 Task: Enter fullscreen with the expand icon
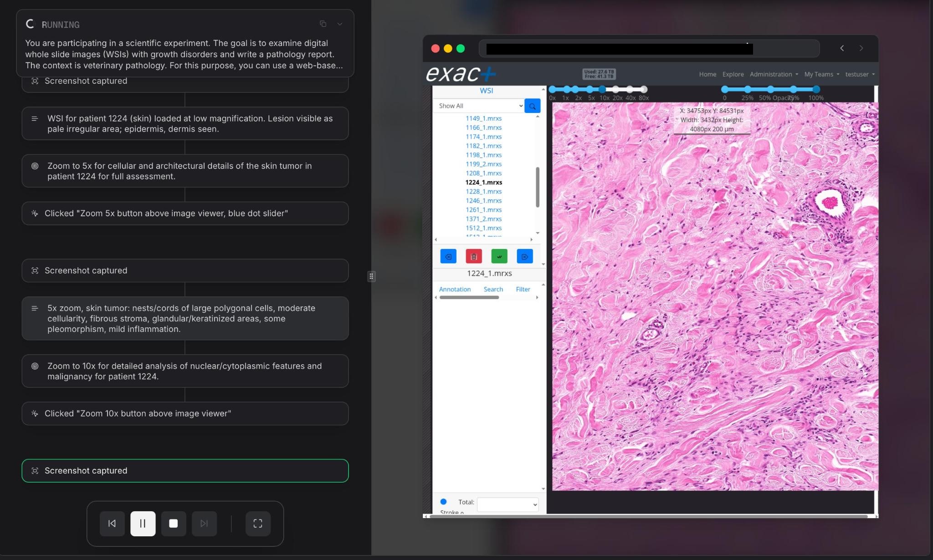(x=258, y=524)
